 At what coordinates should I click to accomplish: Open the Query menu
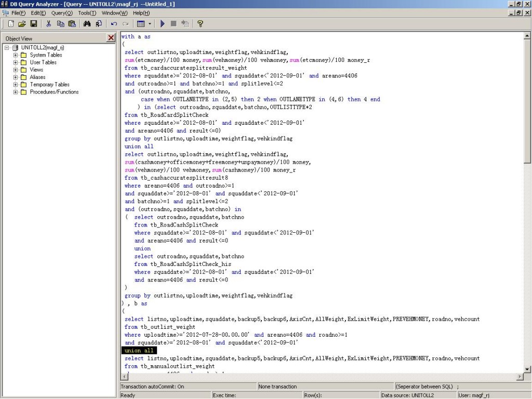pos(62,12)
